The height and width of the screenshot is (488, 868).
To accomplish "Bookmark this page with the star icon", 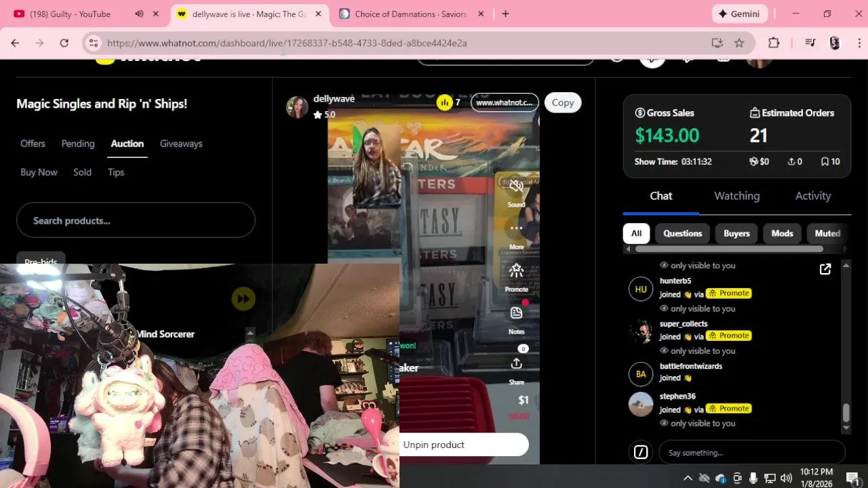I will coord(739,43).
